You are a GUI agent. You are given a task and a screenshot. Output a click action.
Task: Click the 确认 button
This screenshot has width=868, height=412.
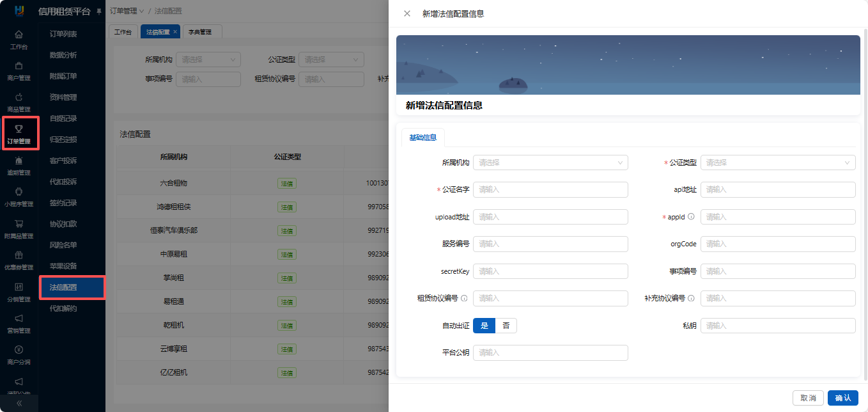(842, 398)
